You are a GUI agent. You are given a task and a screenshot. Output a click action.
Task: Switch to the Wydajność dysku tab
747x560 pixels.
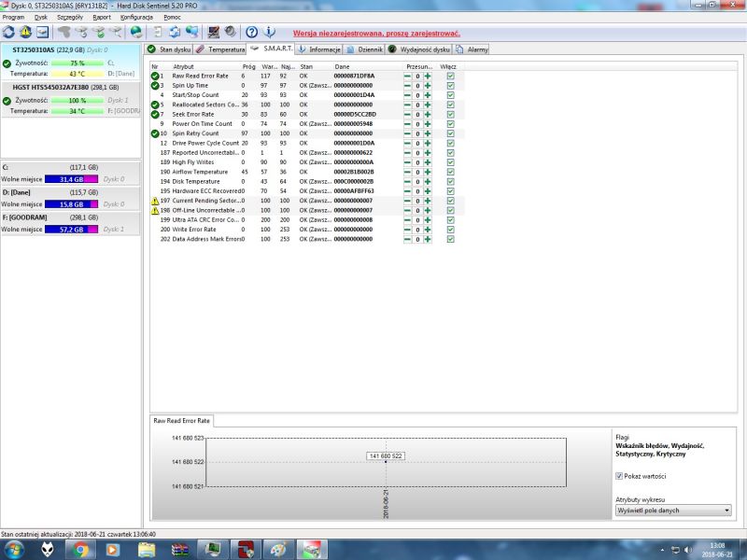pyautogui.click(x=419, y=49)
